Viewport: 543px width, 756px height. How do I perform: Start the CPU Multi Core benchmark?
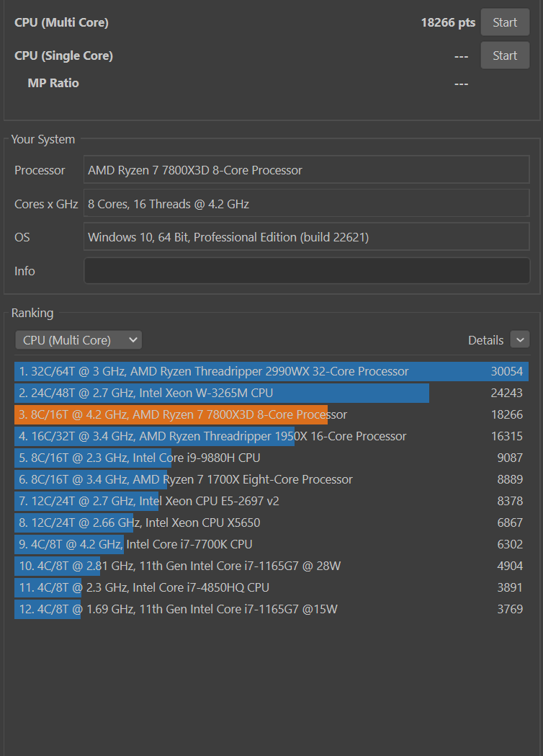[504, 22]
